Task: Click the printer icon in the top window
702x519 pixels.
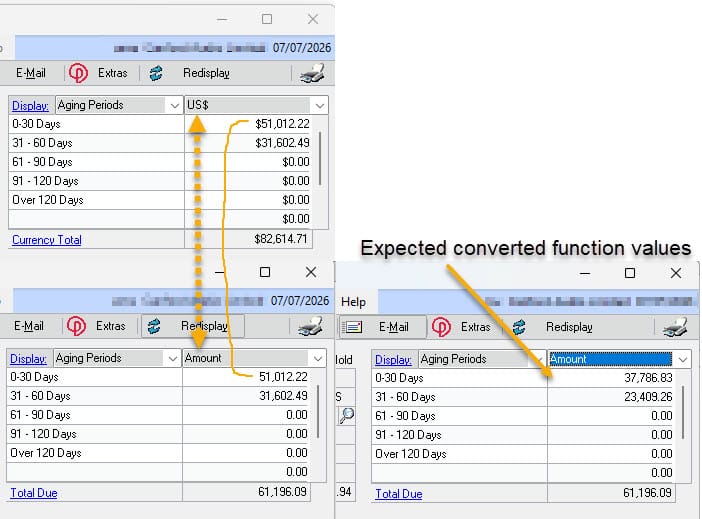Action: (x=312, y=73)
